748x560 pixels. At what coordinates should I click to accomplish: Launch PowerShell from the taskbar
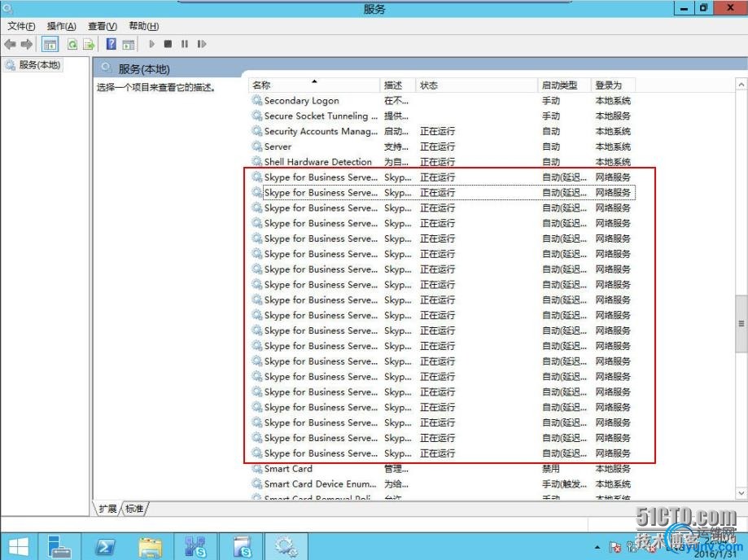(x=105, y=547)
